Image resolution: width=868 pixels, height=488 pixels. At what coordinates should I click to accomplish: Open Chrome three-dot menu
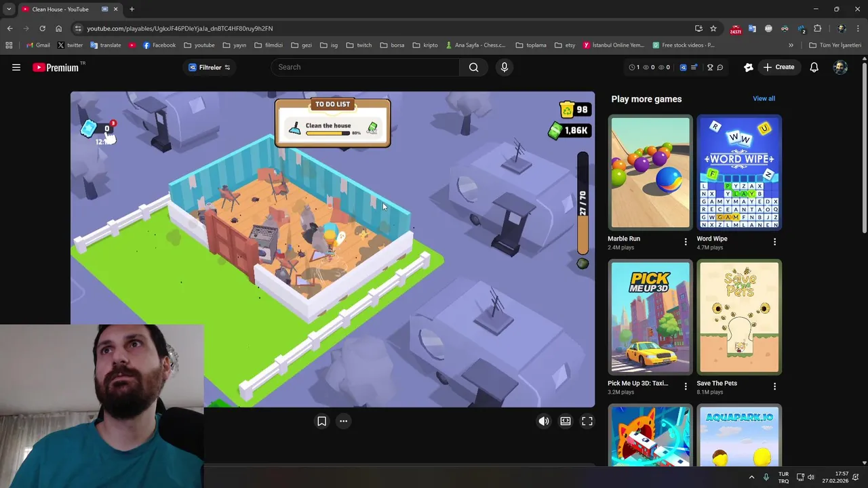[x=859, y=28]
